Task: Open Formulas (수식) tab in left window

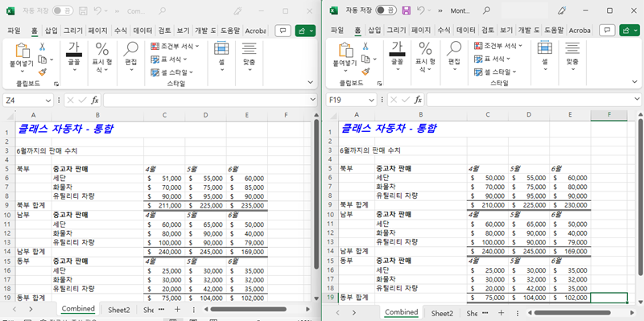Action: [120, 31]
